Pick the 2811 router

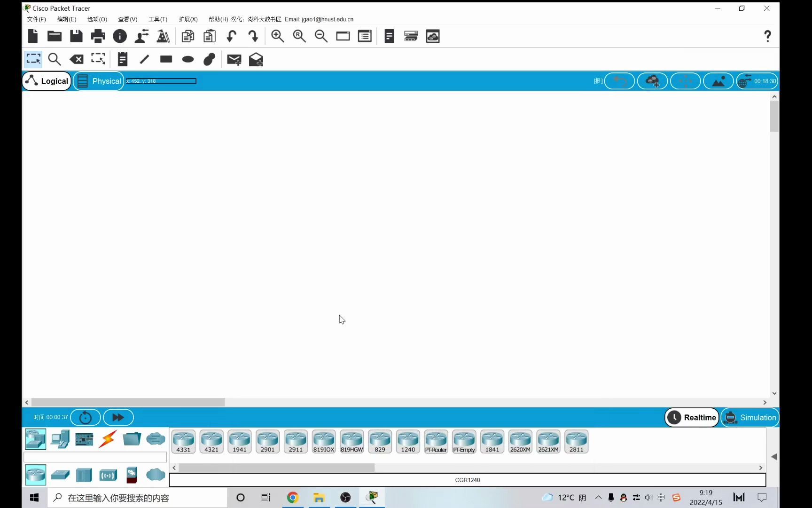pos(577,442)
